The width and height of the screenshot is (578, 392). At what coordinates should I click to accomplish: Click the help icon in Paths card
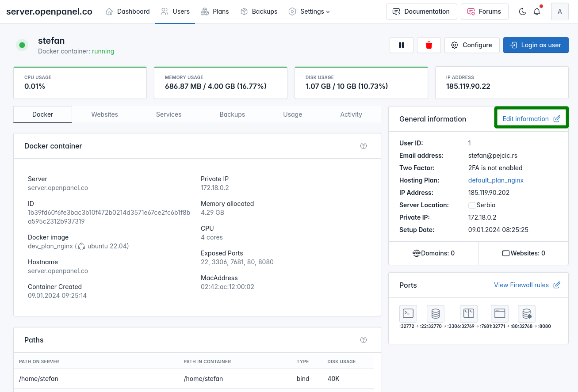click(x=364, y=340)
